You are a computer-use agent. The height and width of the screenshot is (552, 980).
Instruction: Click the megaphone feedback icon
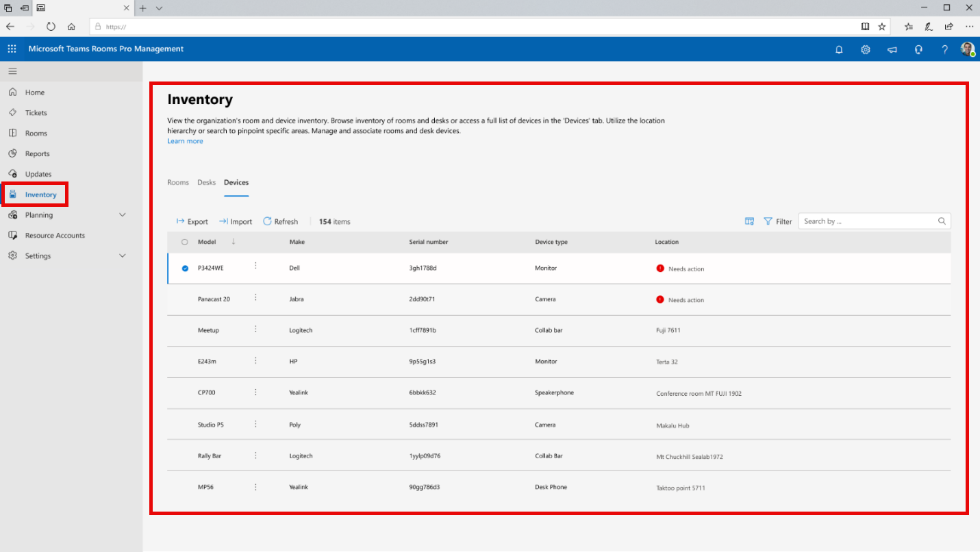[892, 49]
